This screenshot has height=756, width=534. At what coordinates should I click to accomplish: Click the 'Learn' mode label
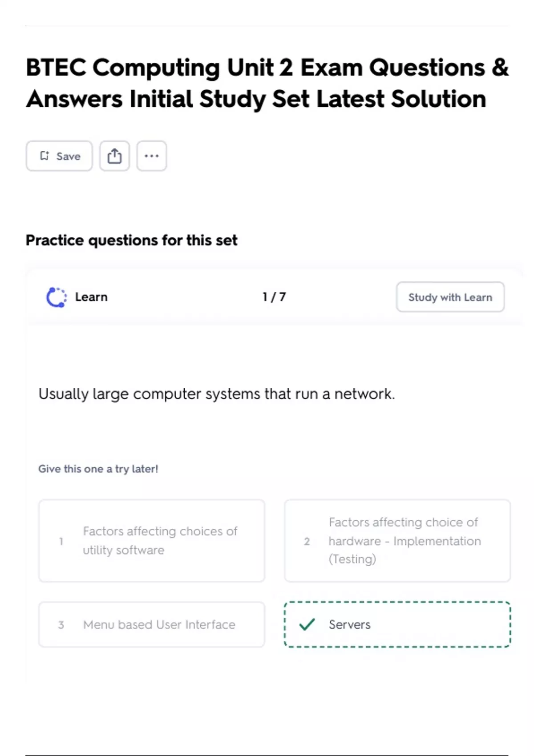coord(91,297)
